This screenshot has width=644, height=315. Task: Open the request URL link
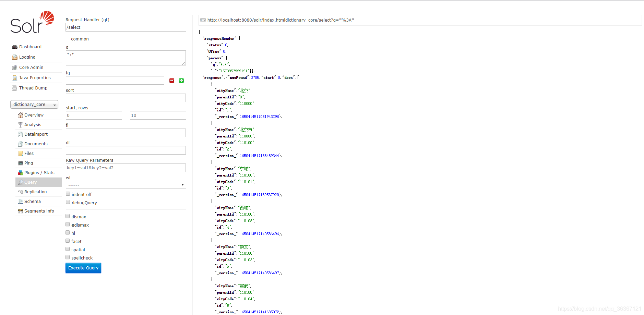point(281,20)
